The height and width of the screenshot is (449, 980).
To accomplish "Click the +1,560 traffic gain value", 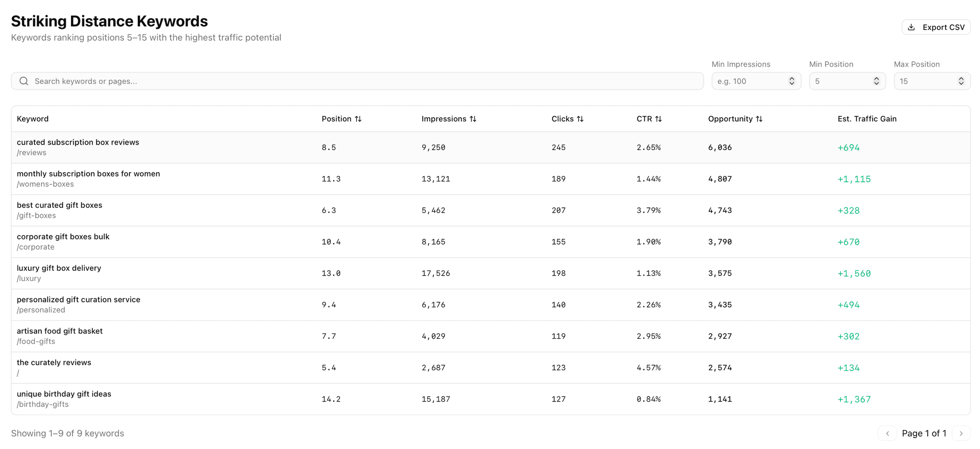I will (x=854, y=273).
